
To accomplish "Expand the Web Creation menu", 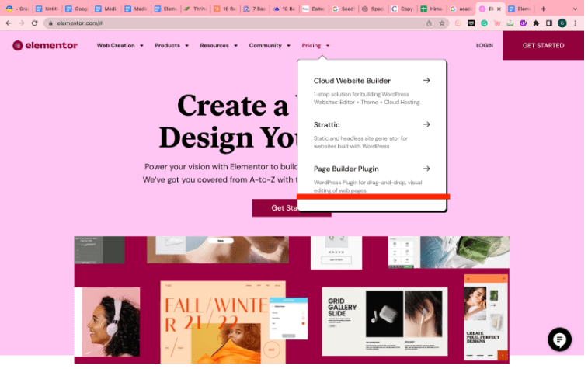I will click(x=120, y=45).
